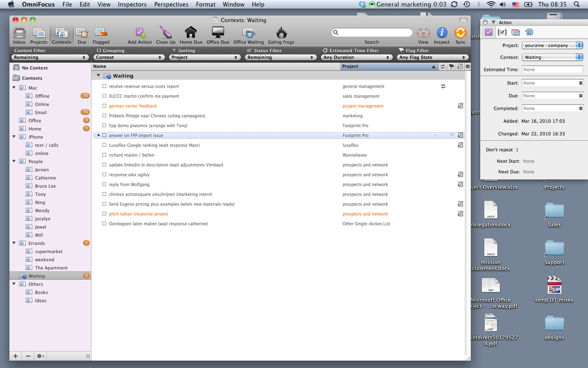Collapse the Mac context group
This screenshot has width=588, height=368.
click(14, 88)
